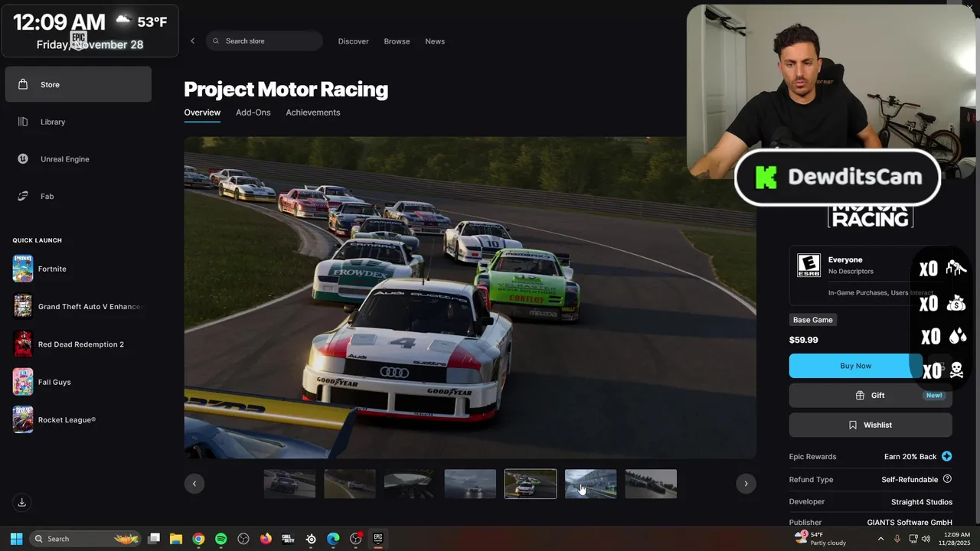Image resolution: width=980 pixels, height=551 pixels.
Task: Open Google Chrome from taskbar
Action: 198,539
